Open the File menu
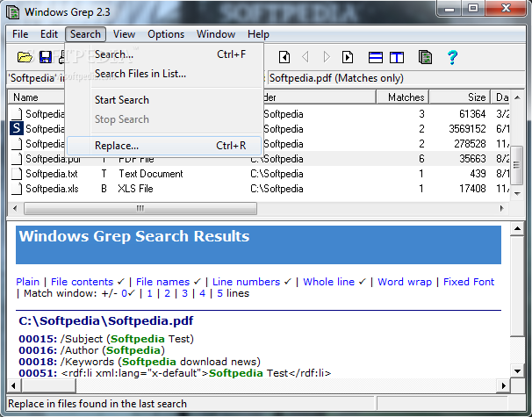Viewport: 532px width, 417px height. pos(20,34)
